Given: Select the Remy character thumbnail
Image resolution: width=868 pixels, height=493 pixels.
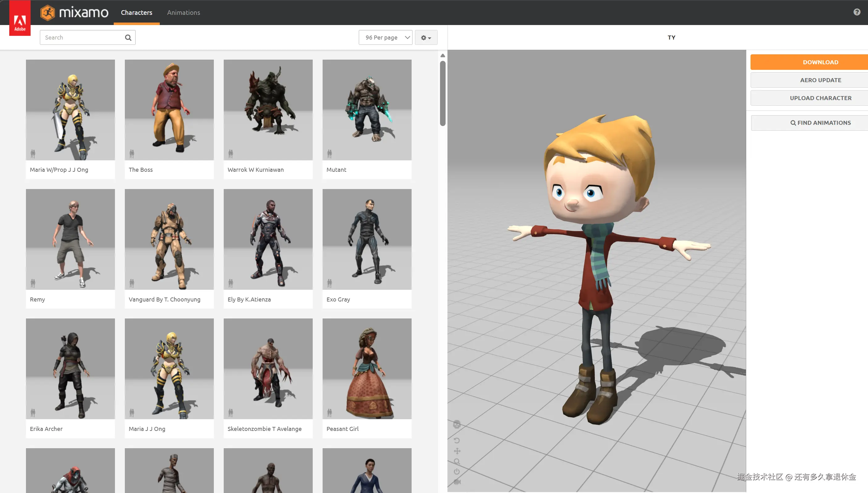Looking at the screenshot, I should click(70, 239).
